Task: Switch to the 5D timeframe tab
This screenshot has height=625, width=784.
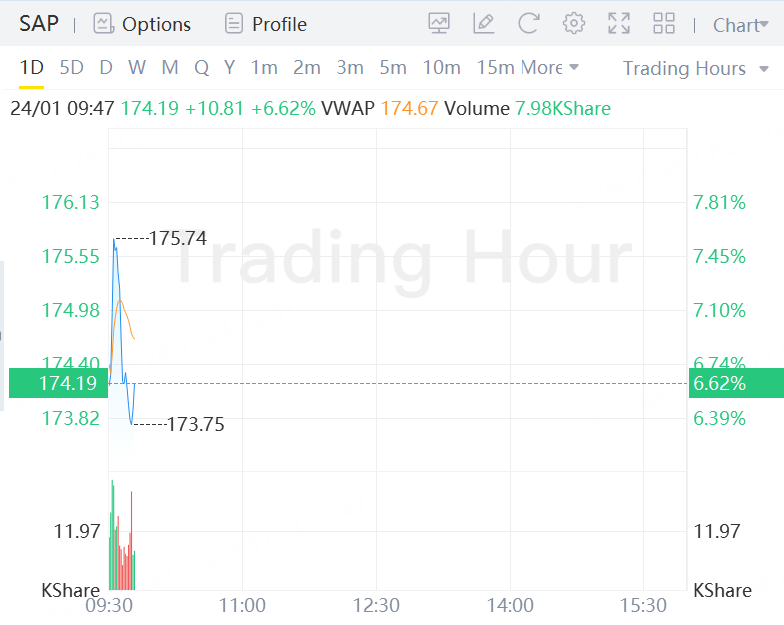Action: (x=71, y=68)
